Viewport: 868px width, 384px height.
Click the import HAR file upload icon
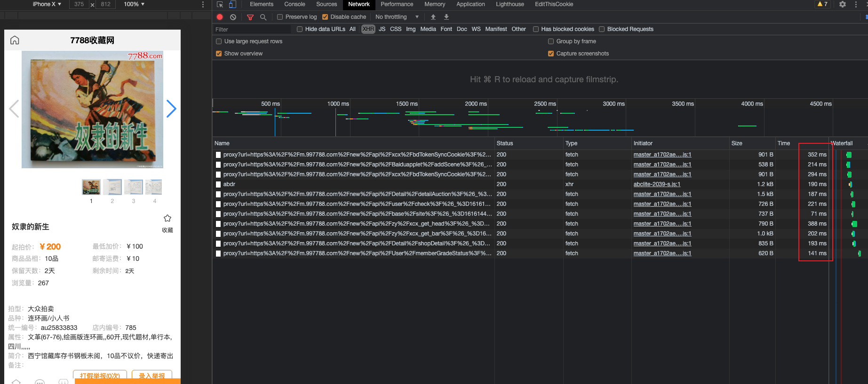tap(433, 17)
